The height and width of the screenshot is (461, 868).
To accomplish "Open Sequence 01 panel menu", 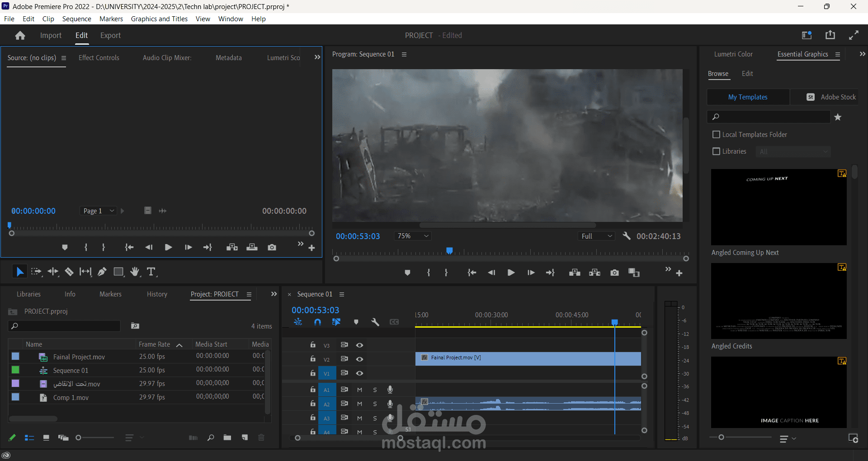I will (x=342, y=294).
